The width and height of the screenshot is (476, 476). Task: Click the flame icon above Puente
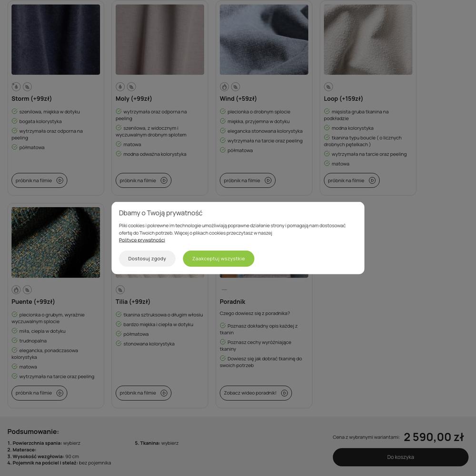(x=16, y=289)
